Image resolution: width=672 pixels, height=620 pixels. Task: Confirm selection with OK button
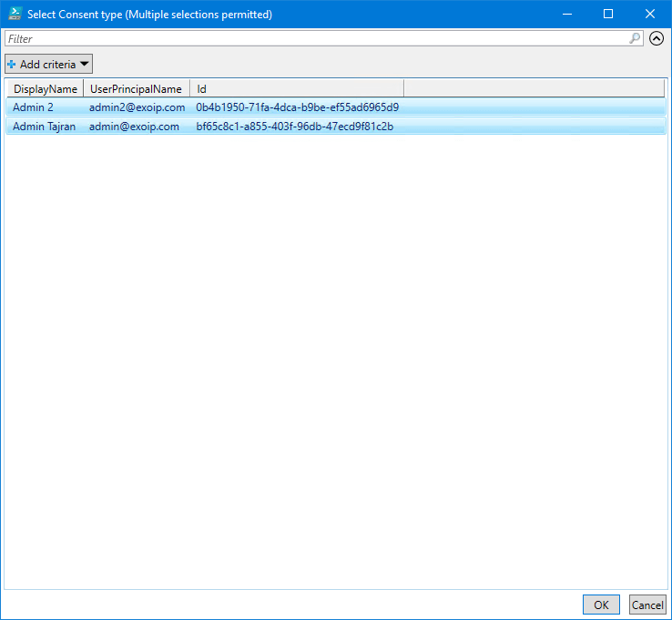click(x=601, y=605)
